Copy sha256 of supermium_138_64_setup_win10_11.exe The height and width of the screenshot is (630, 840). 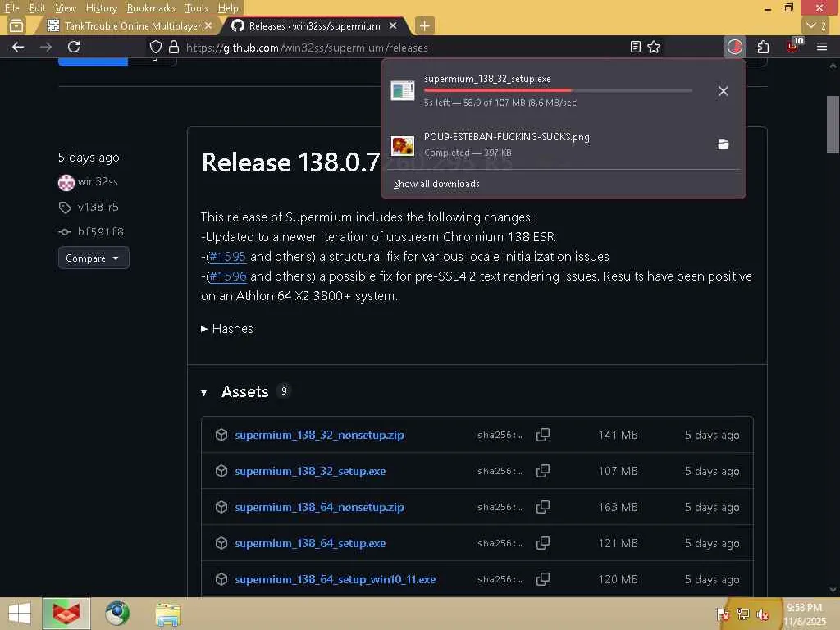pos(543,579)
